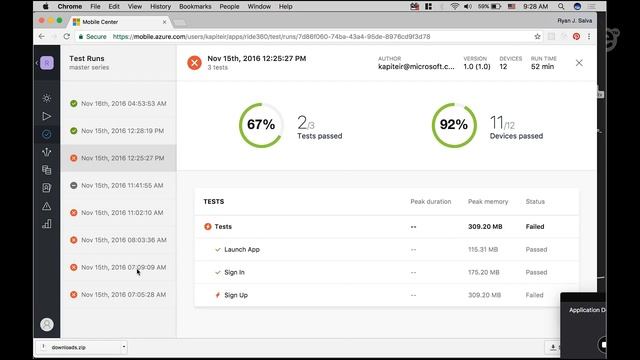This screenshot has height=360, width=640.
Task: Click the battery status indicator
Action: point(489,7)
